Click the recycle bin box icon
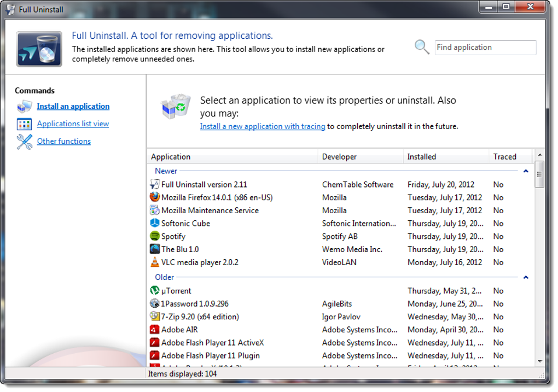 click(x=176, y=107)
